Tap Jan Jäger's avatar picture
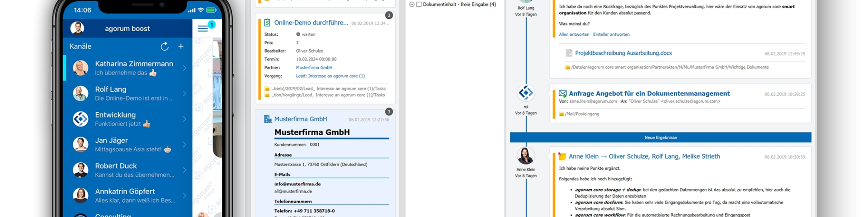The width and height of the screenshot is (868, 217). pos(80,145)
